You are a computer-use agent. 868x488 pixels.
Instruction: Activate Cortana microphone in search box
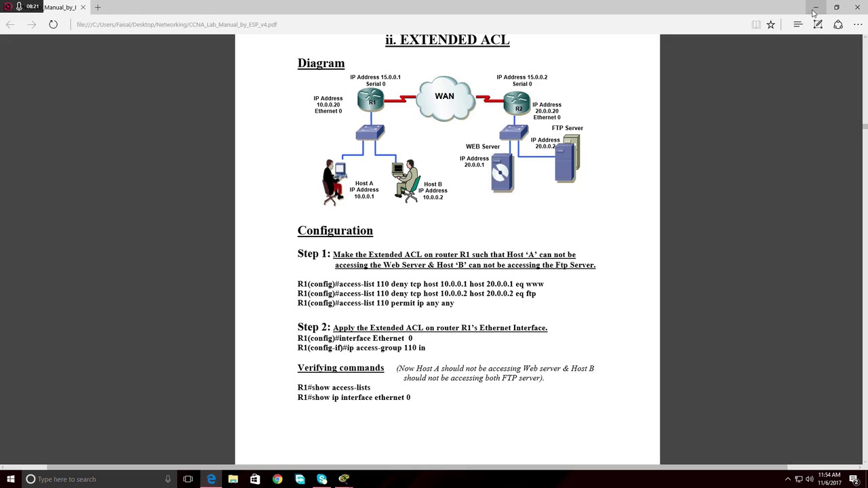[x=167, y=479]
